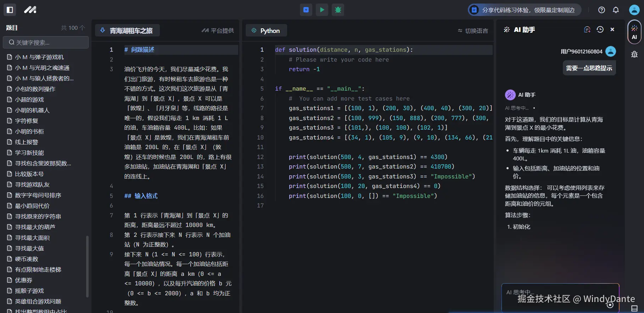This screenshot has width=644, height=313.
Task: Click code line gas_stations3 assignment
Action: point(368,128)
